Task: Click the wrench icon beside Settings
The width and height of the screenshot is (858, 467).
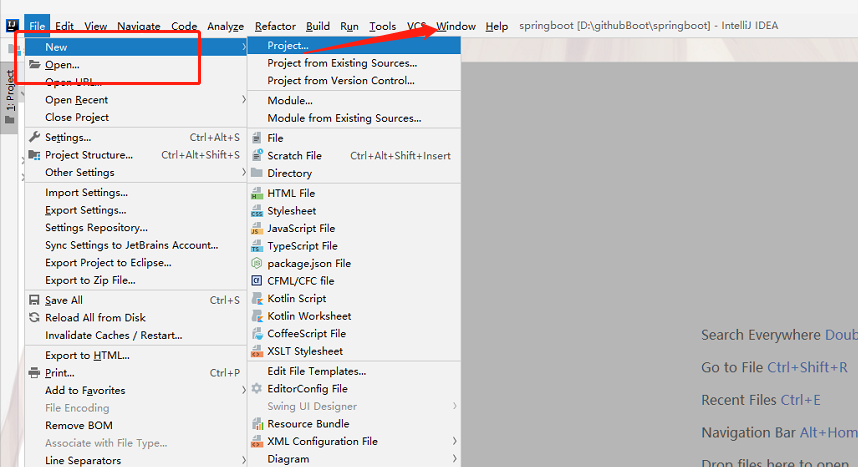Action: coord(34,137)
